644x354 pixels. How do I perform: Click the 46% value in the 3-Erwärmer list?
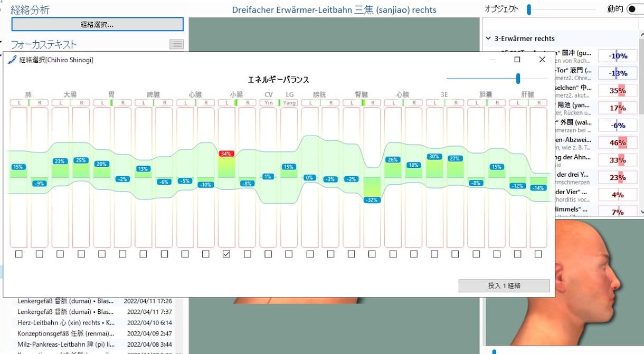coord(618,142)
